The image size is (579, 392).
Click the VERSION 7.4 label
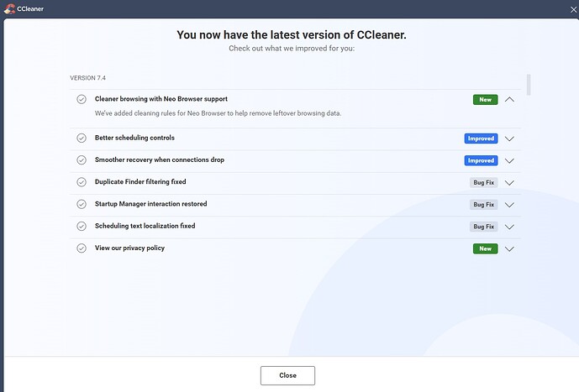[x=88, y=78]
